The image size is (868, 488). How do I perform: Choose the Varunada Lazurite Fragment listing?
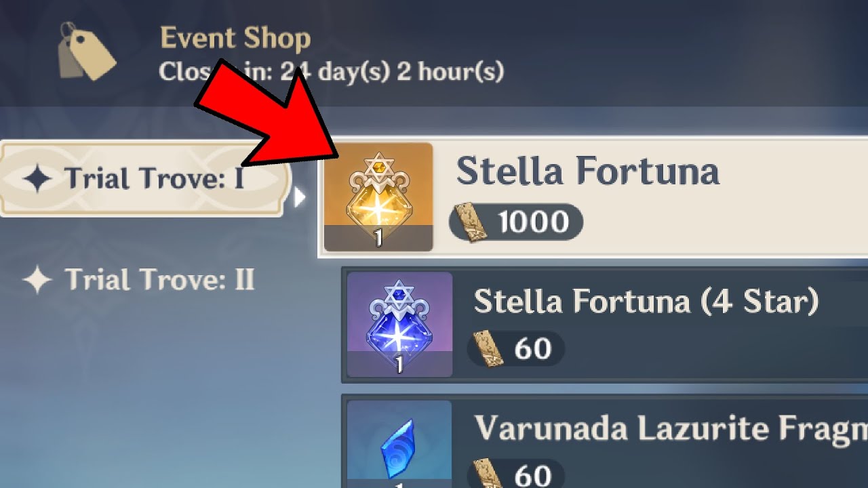(605, 442)
